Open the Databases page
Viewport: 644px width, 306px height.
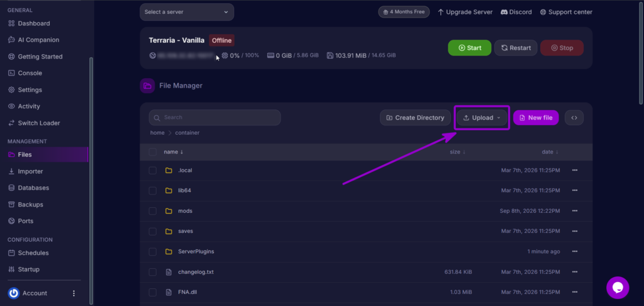point(28,188)
